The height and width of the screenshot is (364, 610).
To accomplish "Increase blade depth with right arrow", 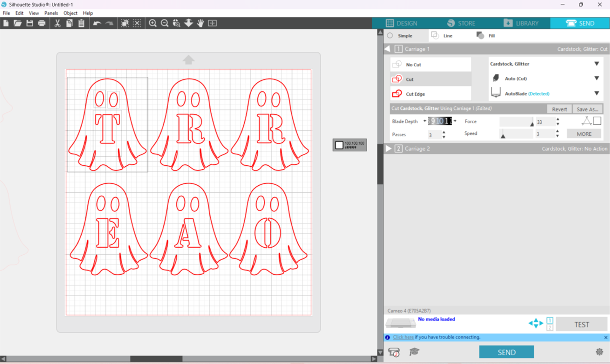I will (455, 121).
